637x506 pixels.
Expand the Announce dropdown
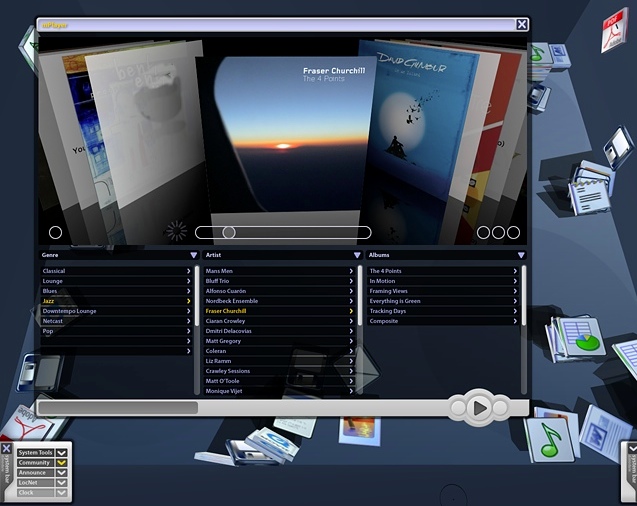click(x=61, y=472)
